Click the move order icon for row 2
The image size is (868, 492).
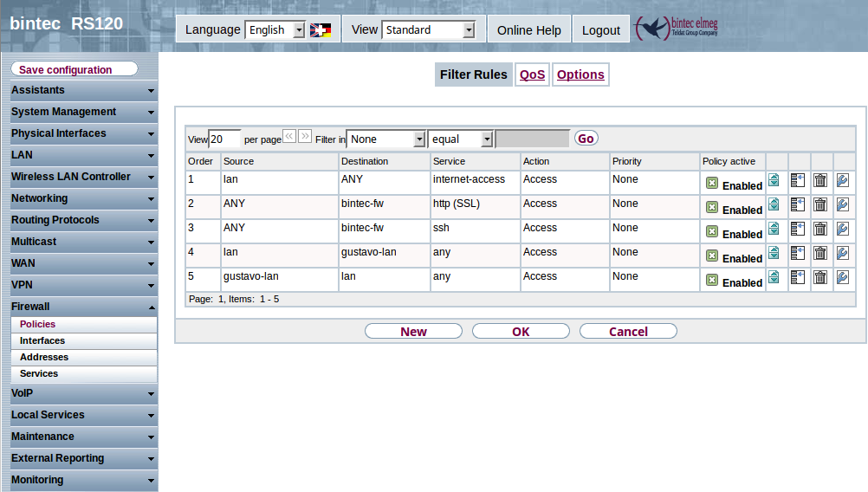(774, 204)
